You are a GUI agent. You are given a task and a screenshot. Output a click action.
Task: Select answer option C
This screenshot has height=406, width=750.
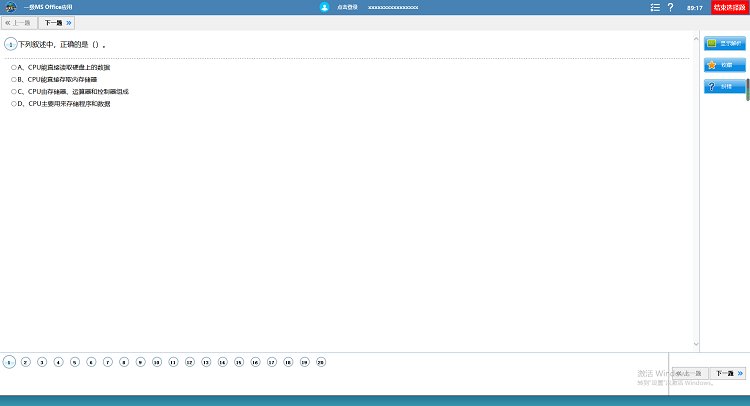point(14,91)
